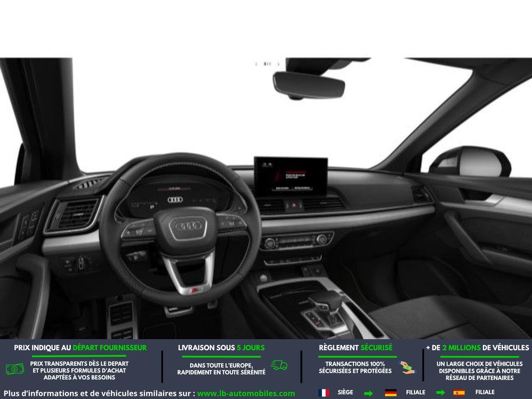This screenshot has height=399, width=532.
Task: Click the central infotainment touchscreen
Action: (291, 175)
